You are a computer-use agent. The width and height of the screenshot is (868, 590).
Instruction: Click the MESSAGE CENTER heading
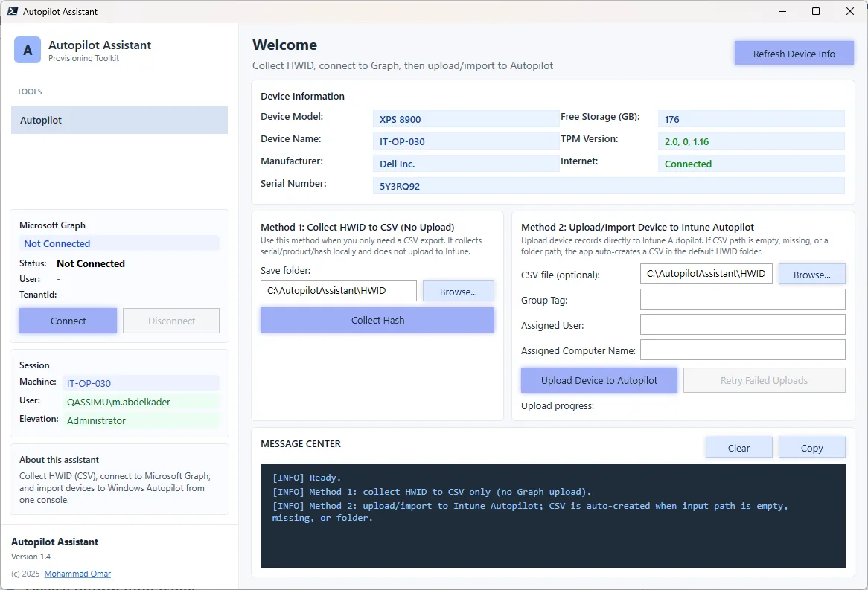pos(301,444)
